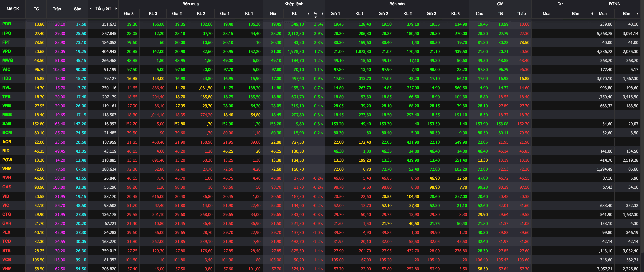
Task: Open the VCB stock symbol
Action: tap(7, 260)
